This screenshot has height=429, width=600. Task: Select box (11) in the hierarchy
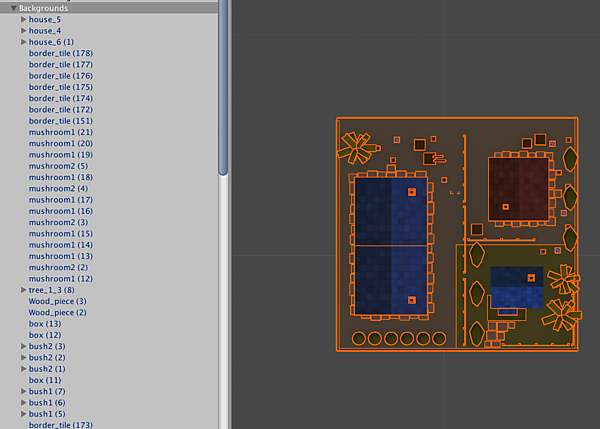coord(45,380)
